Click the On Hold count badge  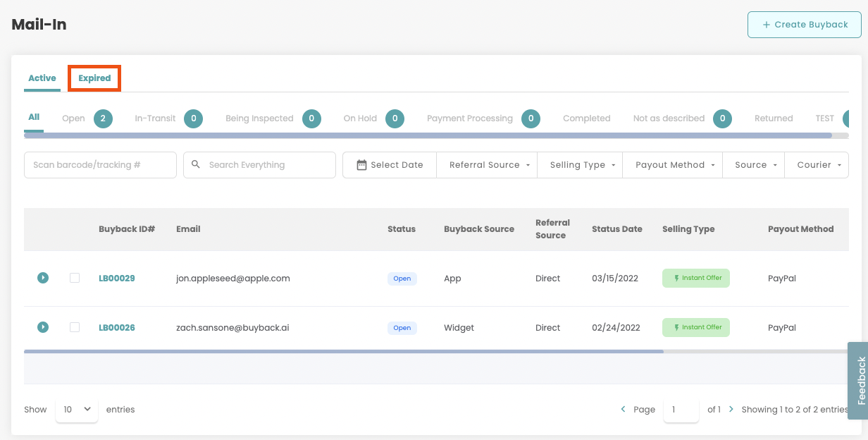pyautogui.click(x=395, y=118)
